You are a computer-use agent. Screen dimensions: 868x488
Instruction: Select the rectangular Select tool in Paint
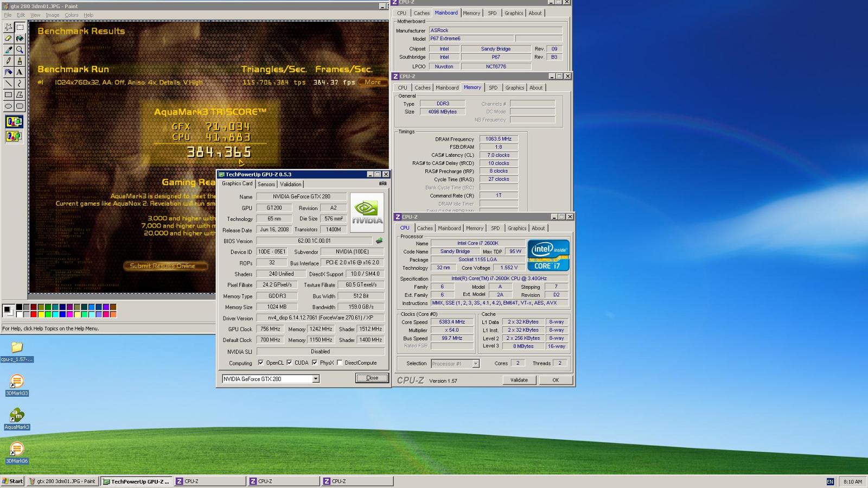click(x=20, y=27)
